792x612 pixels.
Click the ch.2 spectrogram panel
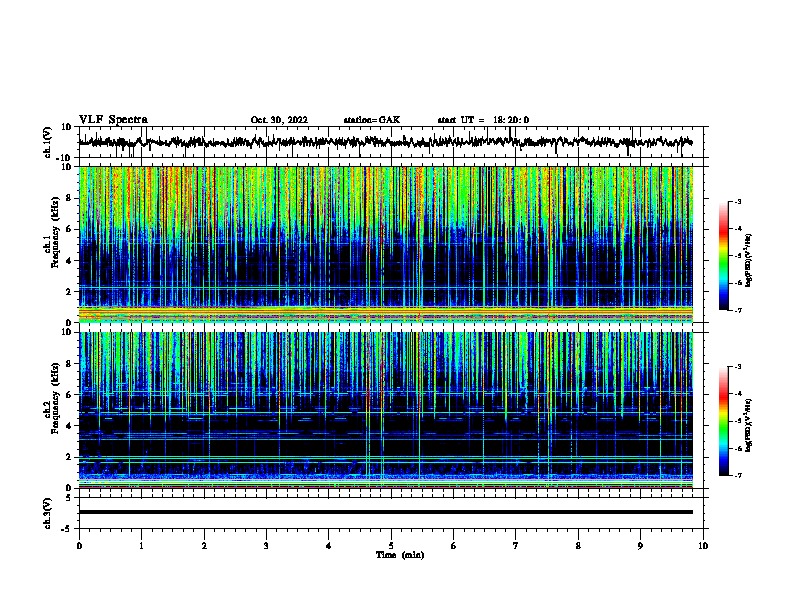pyautogui.click(x=385, y=410)
